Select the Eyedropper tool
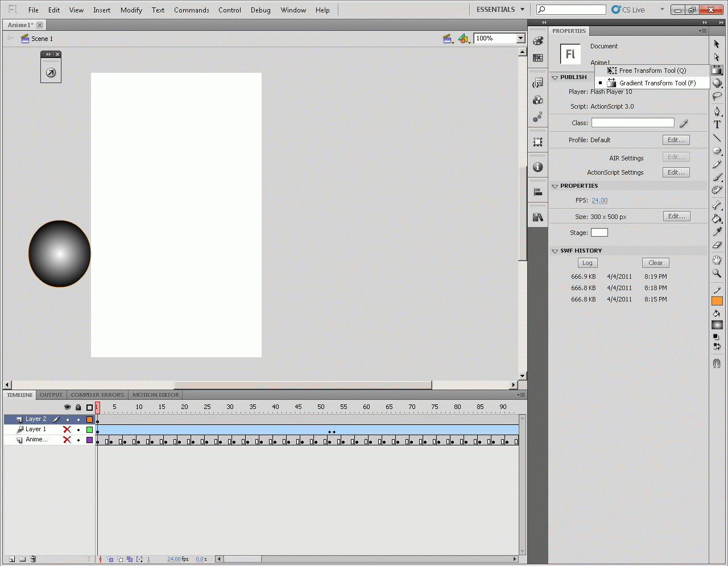The height and width of the screenshot is (566, 728). click(717, 232)
